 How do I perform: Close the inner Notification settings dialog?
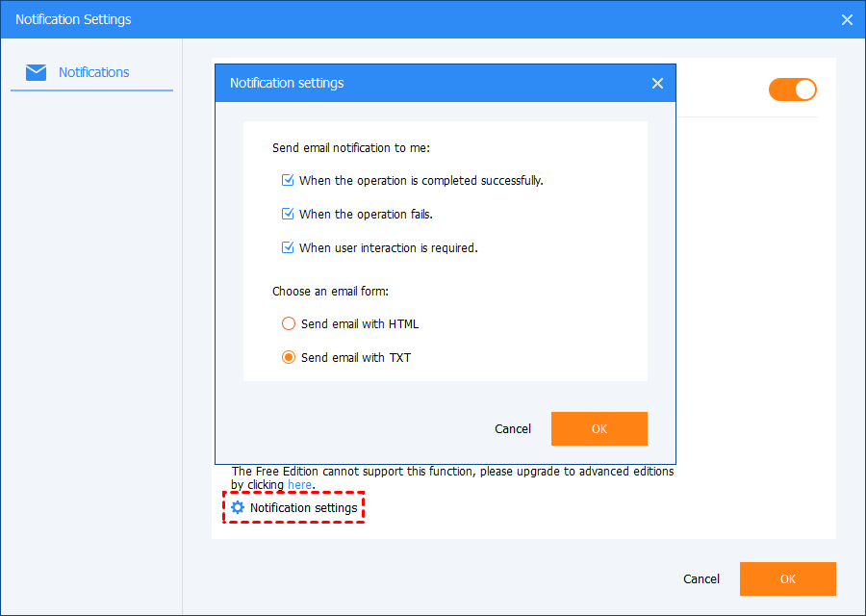pos(657,84)
